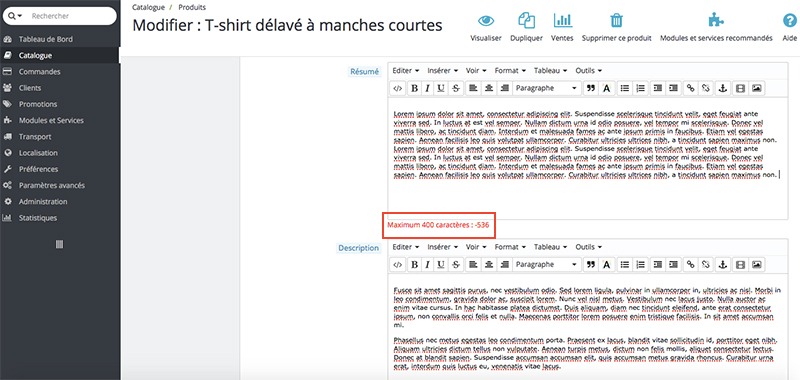
Task: Click Visualiser to preview the product
Action: click(x=486, y=28)
